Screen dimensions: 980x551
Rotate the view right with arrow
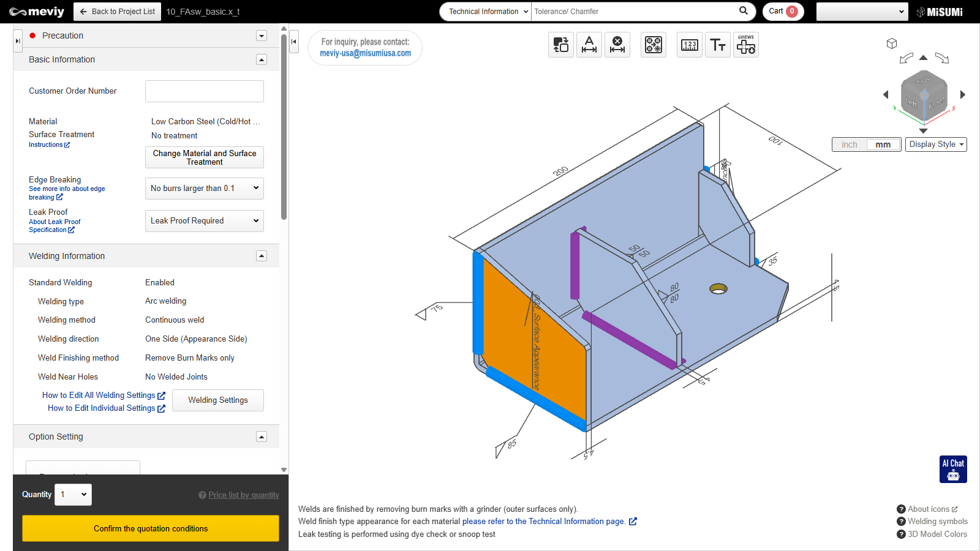point(963,94)
